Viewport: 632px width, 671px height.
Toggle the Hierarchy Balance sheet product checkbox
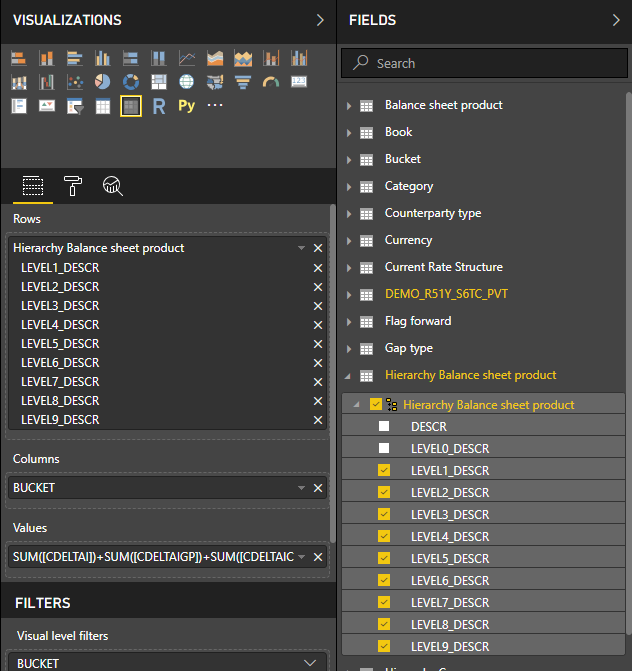click(376, 404)
